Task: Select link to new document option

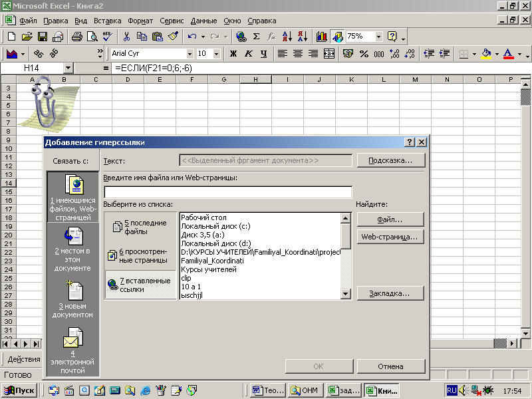Action: (73, 300)
